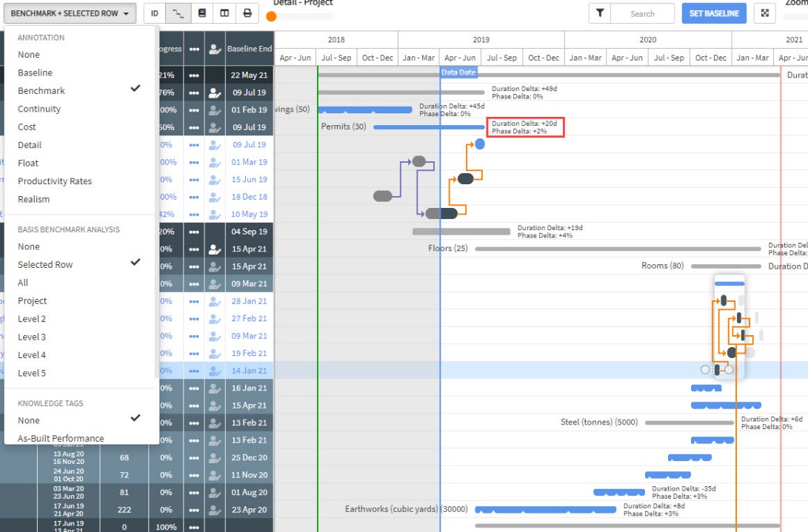Select None under Knowledge Tags
The image size is (808, 532).
point(29,420)
